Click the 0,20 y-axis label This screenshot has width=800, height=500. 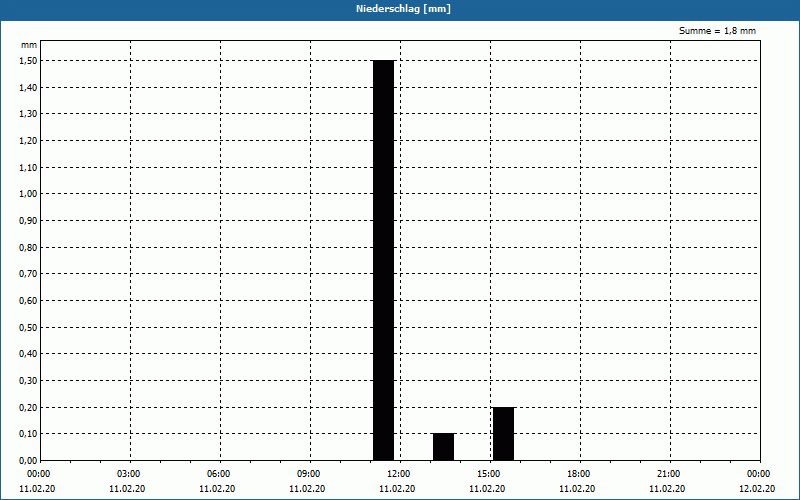28,407
